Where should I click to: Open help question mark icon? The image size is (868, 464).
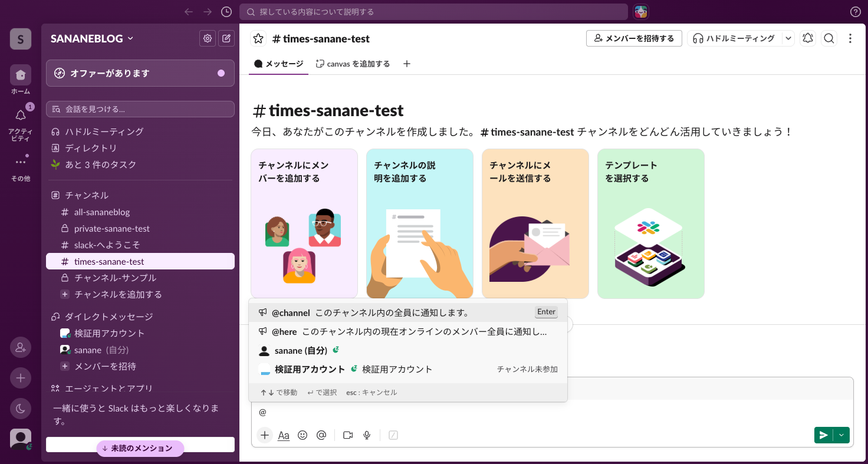856,12
